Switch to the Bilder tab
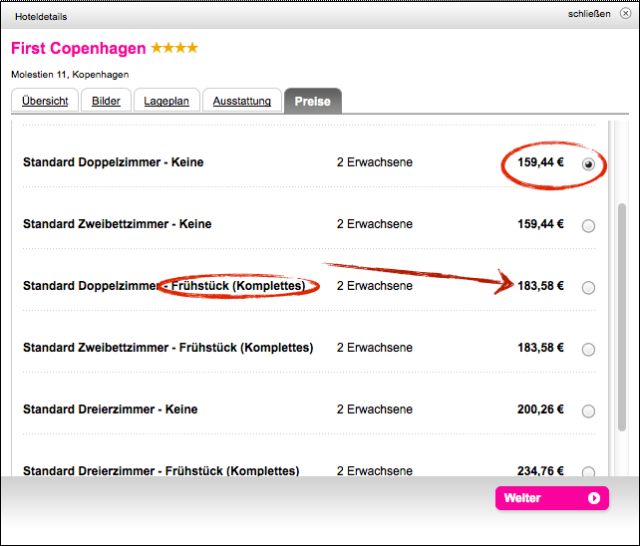 [x=106, y=101]
